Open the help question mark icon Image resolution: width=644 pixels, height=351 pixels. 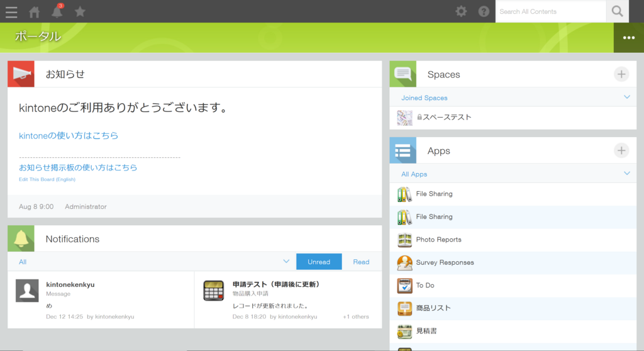click(484, 11)
